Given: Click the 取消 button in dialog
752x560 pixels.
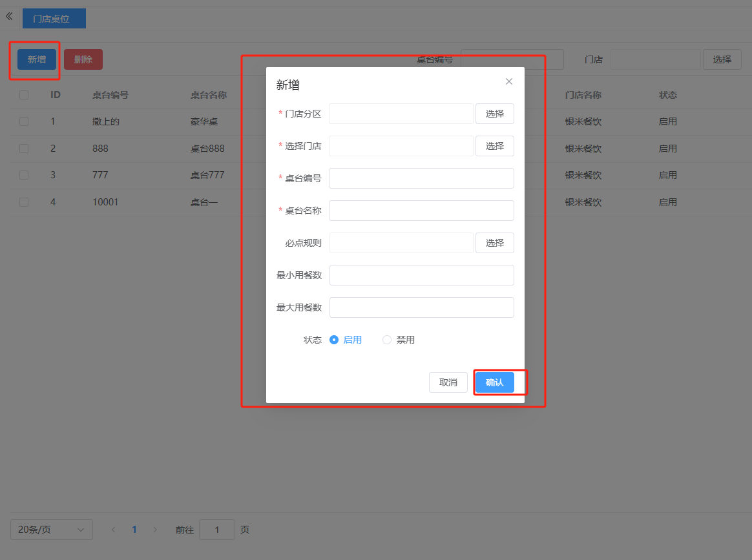Looking at the screenshot, I should pos(448,382).
